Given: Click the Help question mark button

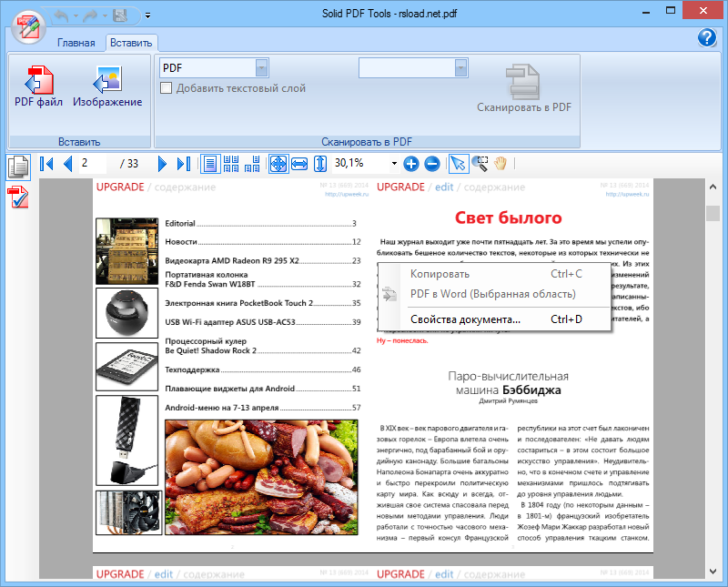Looking at the screenshot, I should tap(707, 38).
